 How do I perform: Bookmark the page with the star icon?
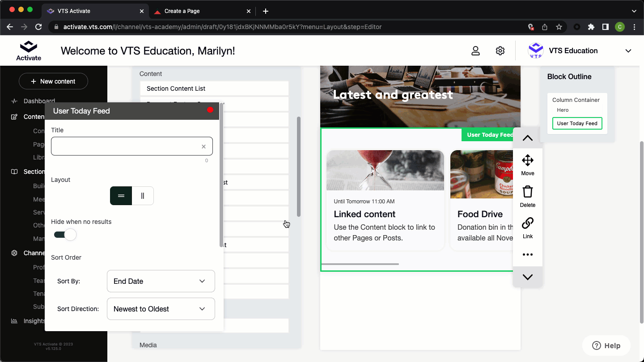click(x=559, y=27)
